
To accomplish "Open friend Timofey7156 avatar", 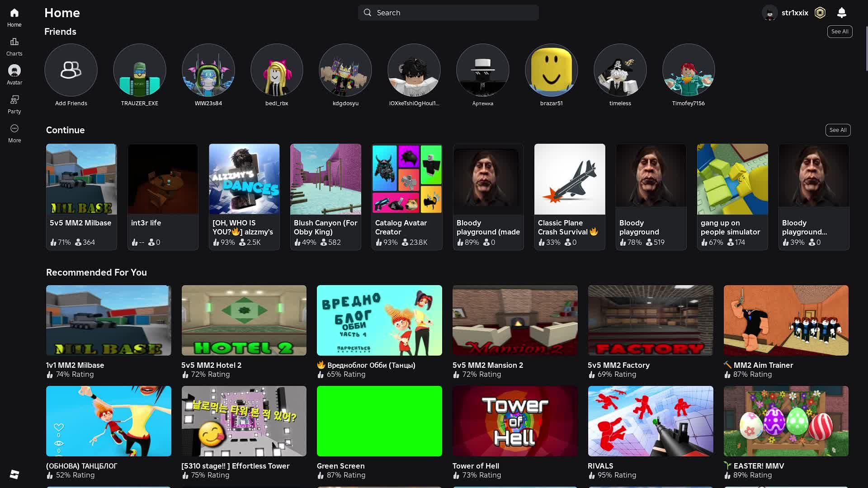I will click(689, 70).
